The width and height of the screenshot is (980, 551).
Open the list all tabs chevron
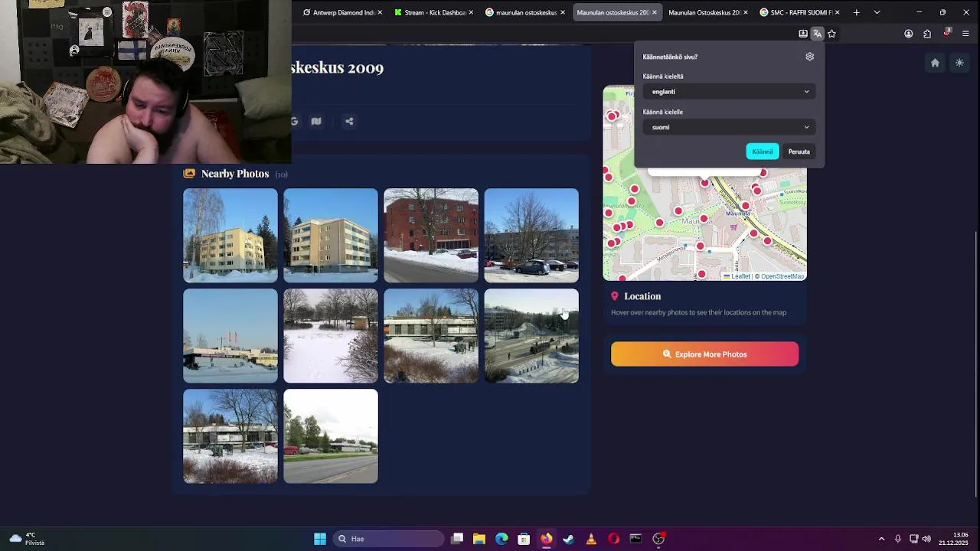click(877, 12)
